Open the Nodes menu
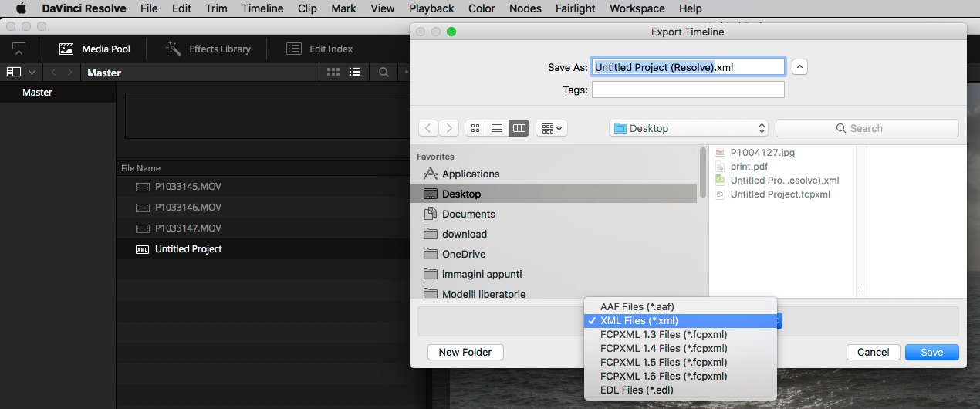Viewport: 980px width, 409px height. point(525,8)
